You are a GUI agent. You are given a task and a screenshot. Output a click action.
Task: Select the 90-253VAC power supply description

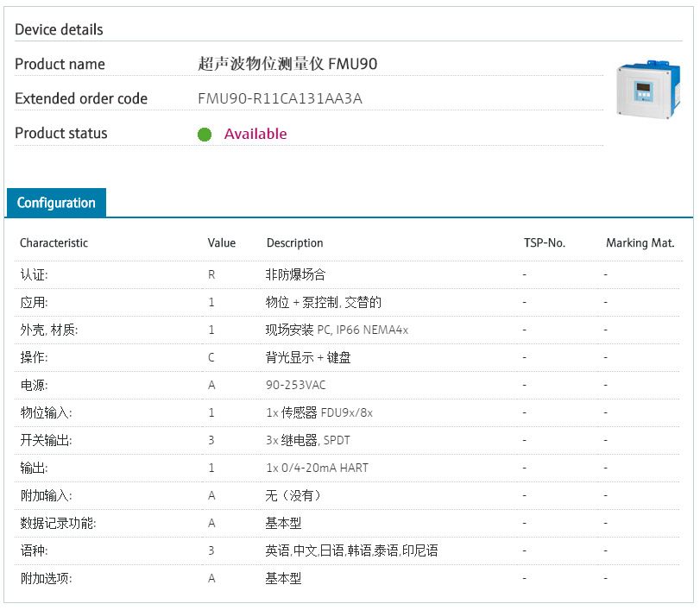tap(296, 385)
